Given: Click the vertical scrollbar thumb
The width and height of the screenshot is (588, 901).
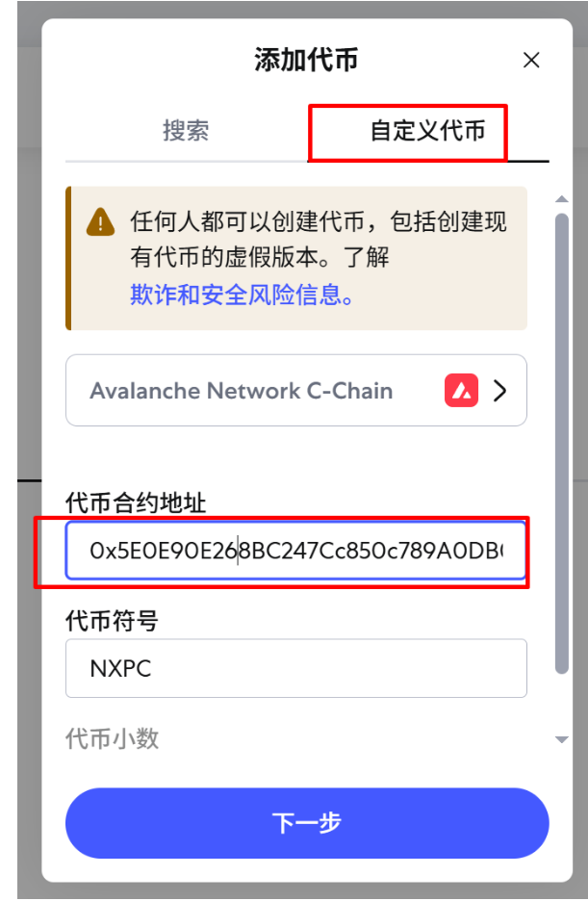Looking at the screenshot, I should pyautogui.click(x=562, y=443).
